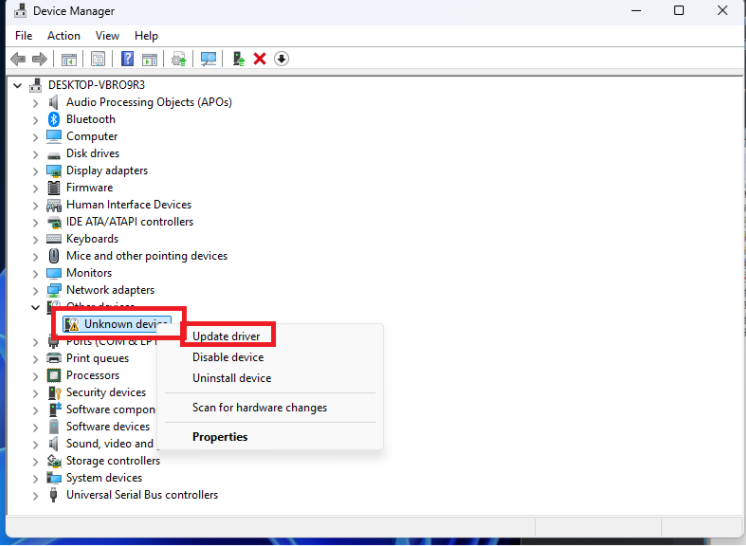Collapse the DESKTOP-VBRO9R3 root node
Image resolution: width=746 pixels, height=546 pixels.
pyautogui.click(x=20, y=85)
